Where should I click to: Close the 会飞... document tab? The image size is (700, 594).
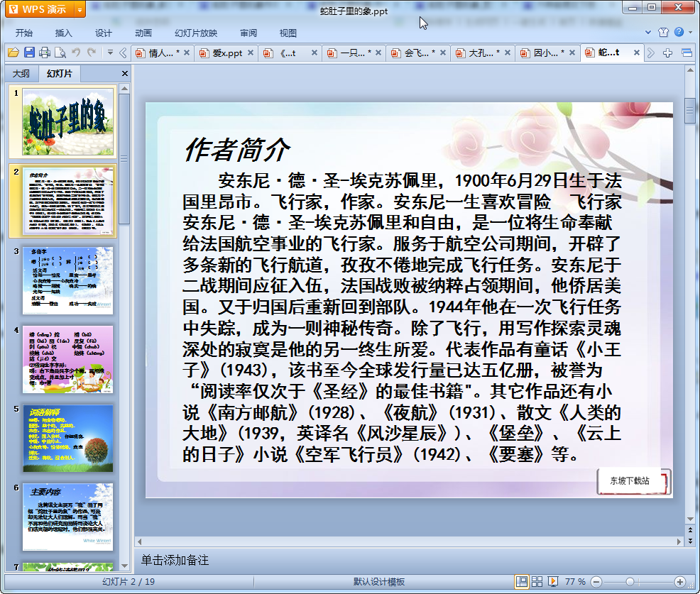pyautogui.click(x=443, y=53)
